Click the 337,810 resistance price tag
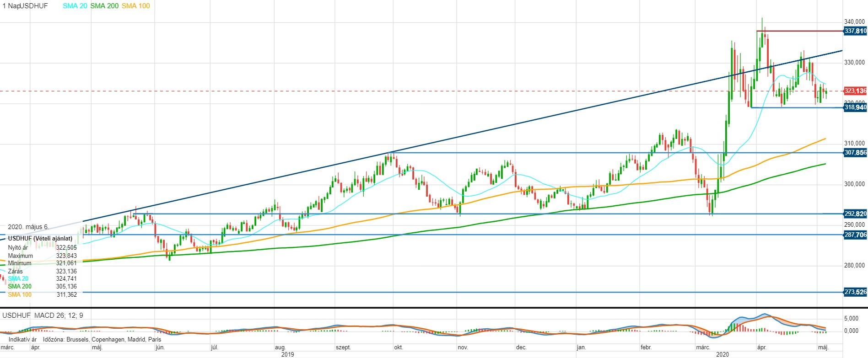This screenshot has height=358, width=868. coord(855,31)
